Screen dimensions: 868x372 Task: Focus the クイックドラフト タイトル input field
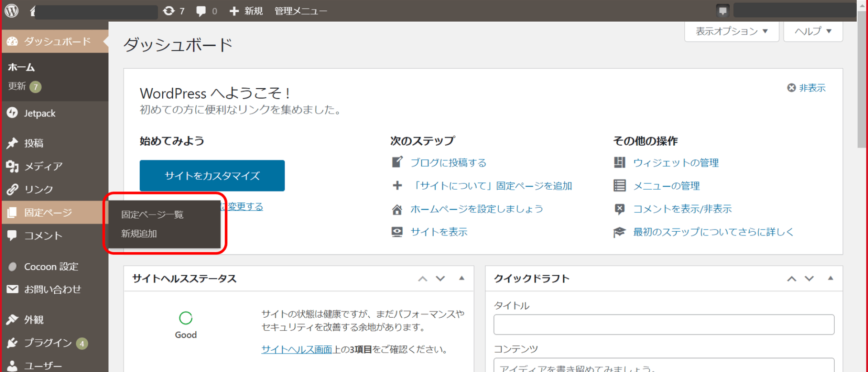664,324
